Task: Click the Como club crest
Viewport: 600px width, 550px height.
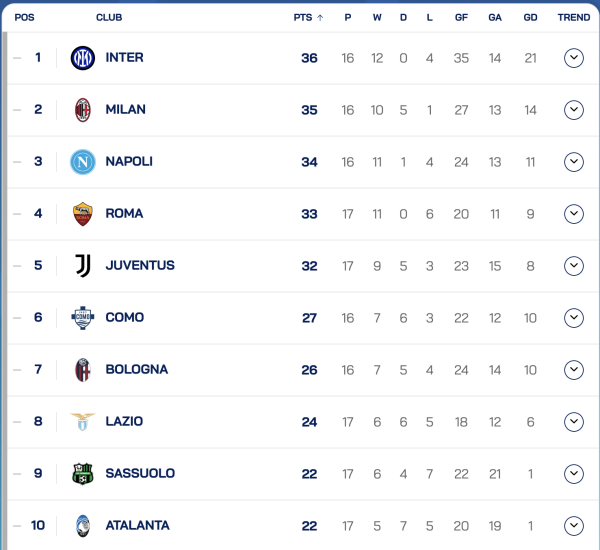Action: pos(83,318)
